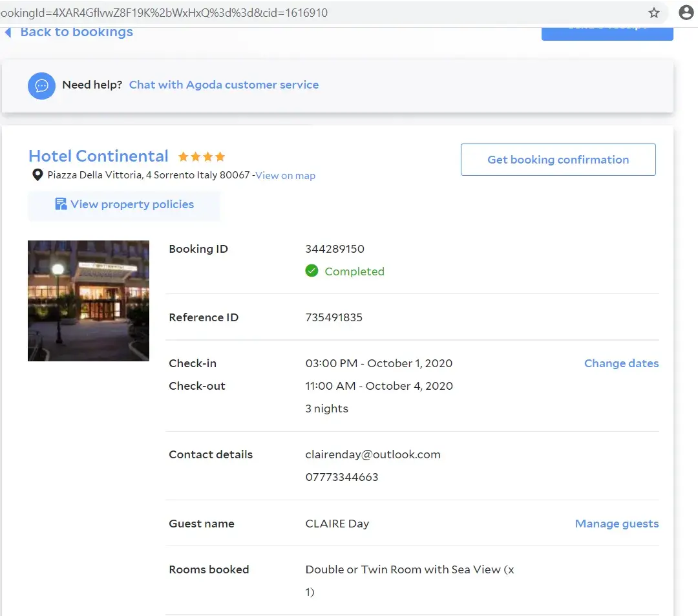The height and width of the screenshot is (616, 698).
Task: Open the Hotel Continental title link
Action: click(x=98, y=156)
